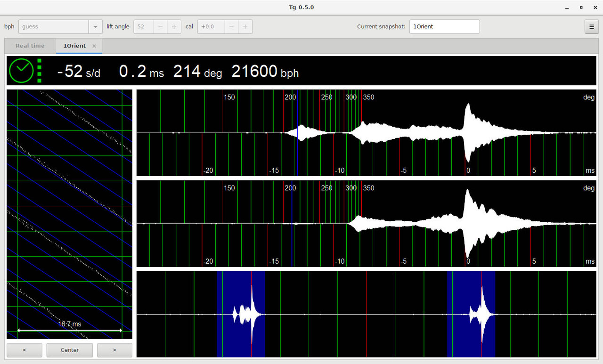Increase cal value with plus button

(x=245, y=27)
